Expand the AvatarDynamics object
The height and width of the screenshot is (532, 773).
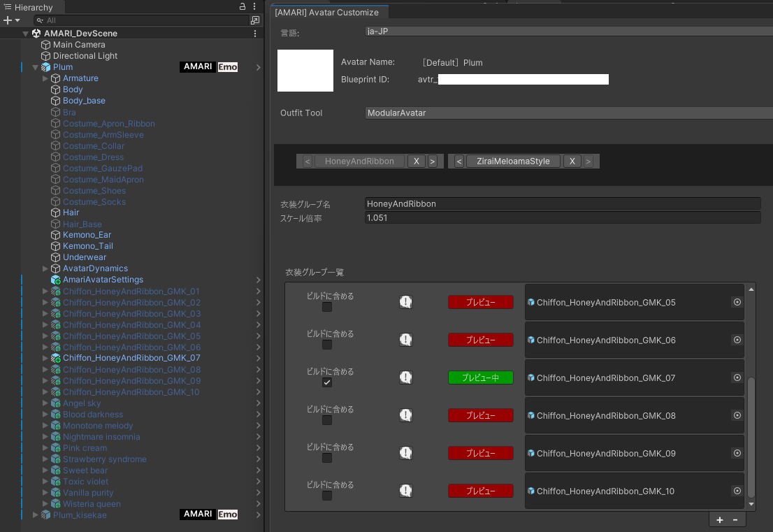(45, 268)
